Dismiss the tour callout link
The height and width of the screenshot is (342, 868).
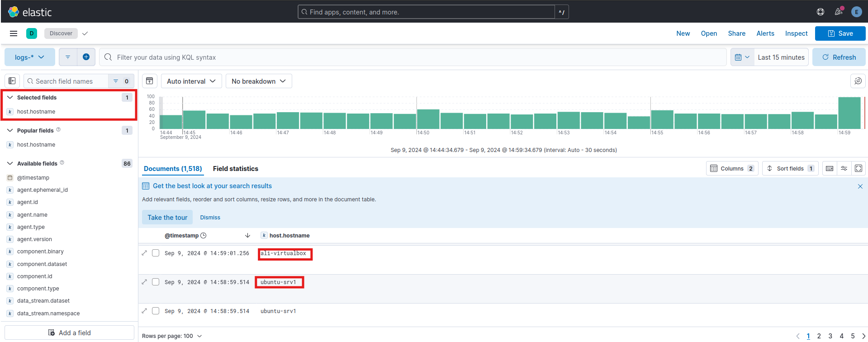pyautogui.click(x=210, y=218)
